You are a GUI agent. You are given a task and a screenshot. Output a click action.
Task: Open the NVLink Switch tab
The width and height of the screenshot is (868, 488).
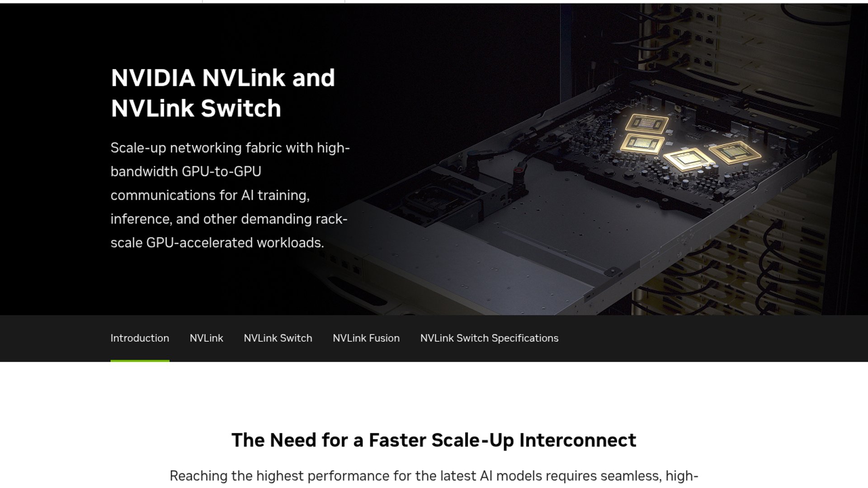coord(278,338)
